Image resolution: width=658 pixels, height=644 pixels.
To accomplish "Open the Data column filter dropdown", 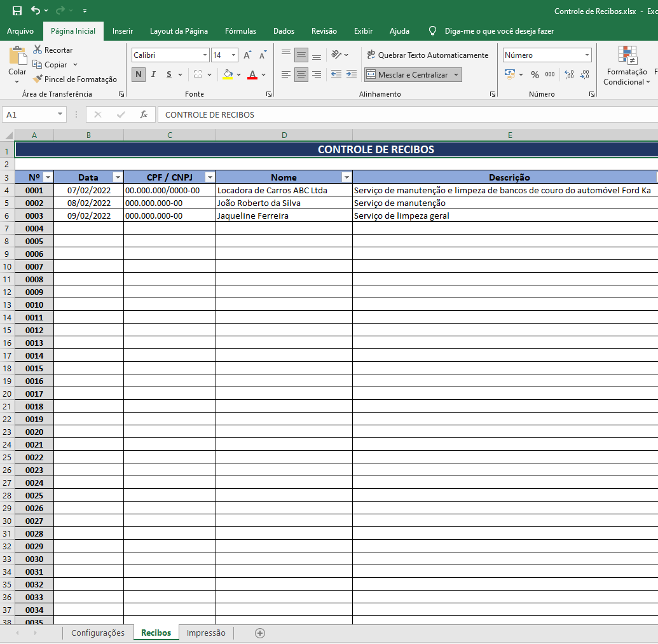I will pyautogui.click(x=117, y=177).
